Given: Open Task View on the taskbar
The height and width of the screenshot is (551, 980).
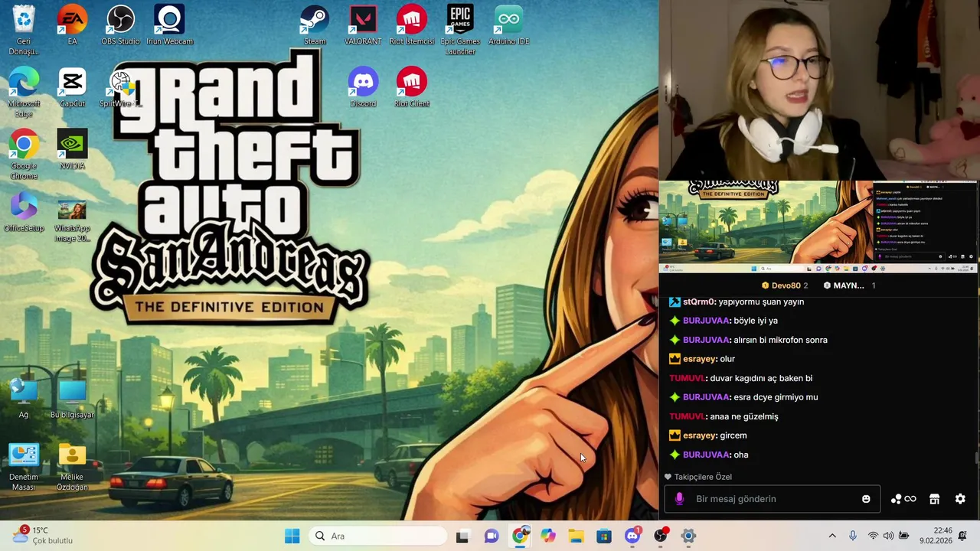Looking at the screenshot, I should click(x=462, y=536).
